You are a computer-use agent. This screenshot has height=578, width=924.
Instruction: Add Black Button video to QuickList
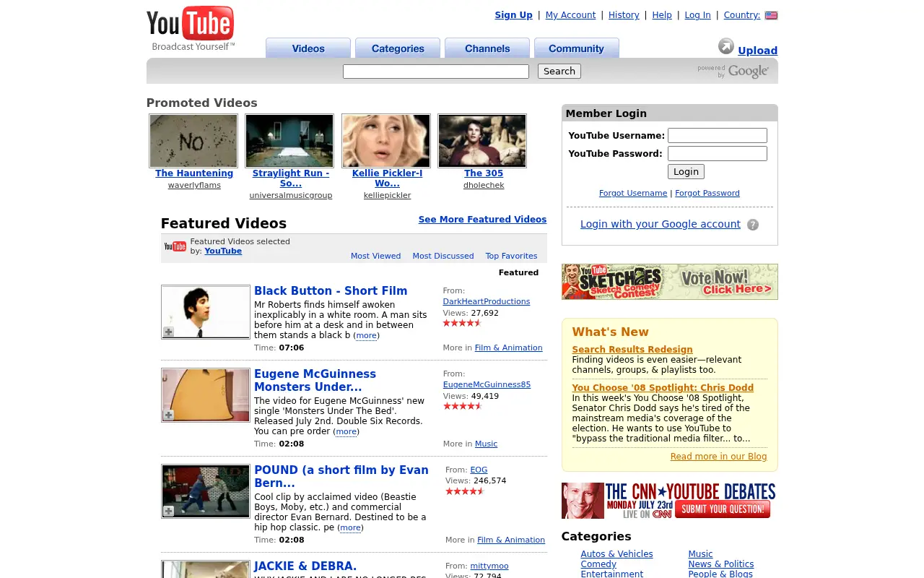168,332
